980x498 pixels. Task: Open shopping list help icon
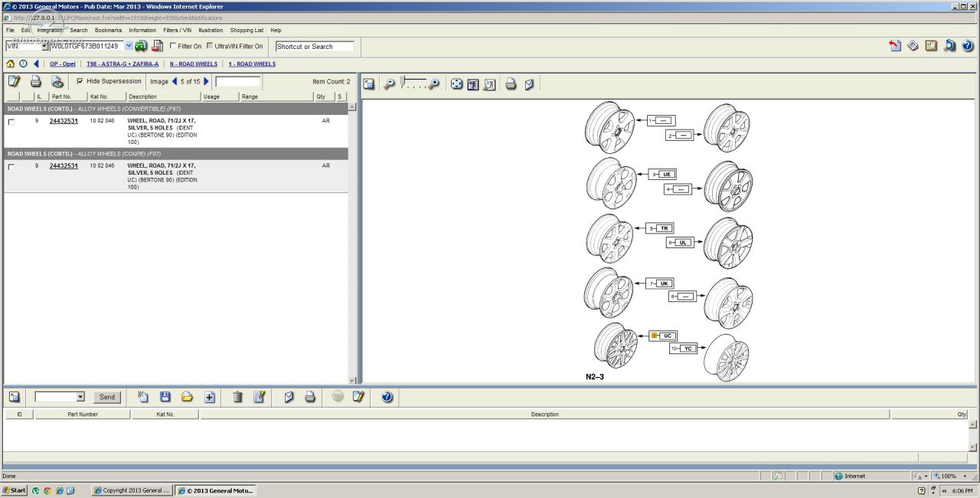click(x=387, y=397)
